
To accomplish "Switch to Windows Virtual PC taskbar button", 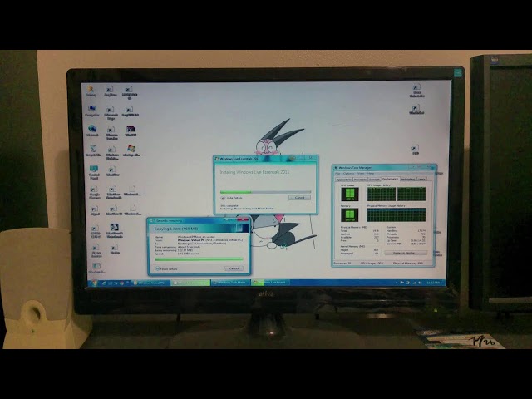I will [x=151, y=283].
